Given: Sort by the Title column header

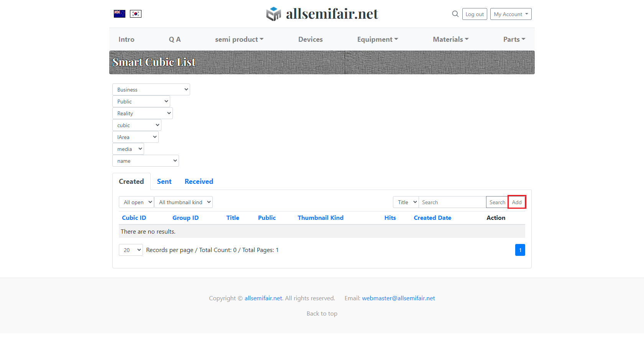Looking at the screenshot, I should tap(233, 218).
